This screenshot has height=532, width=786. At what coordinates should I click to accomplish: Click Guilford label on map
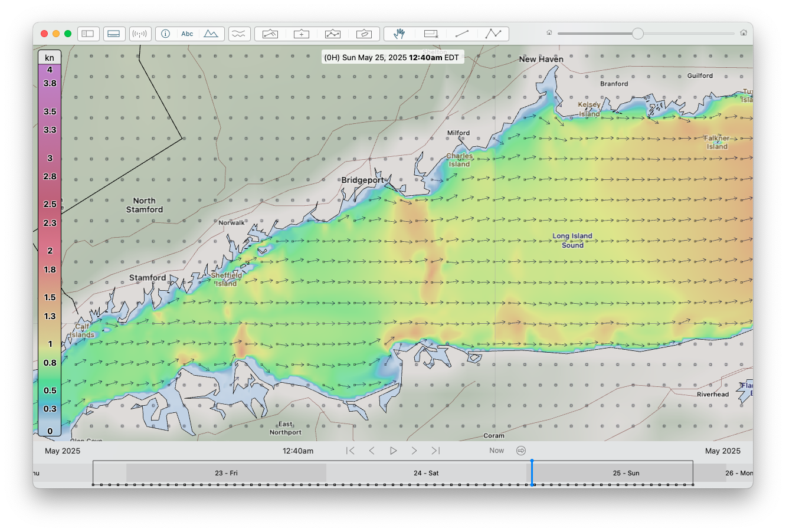pos(700,75)
